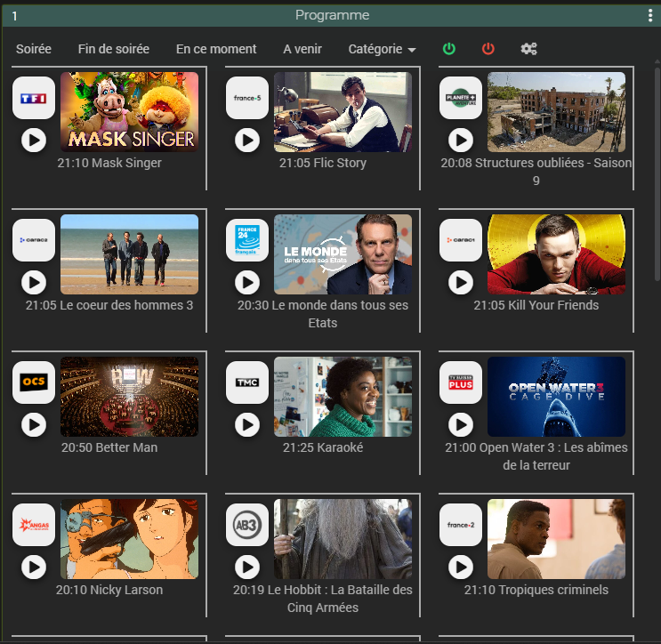
Task: Select the En ce moment tab
Action: click(x=216, y=49)
